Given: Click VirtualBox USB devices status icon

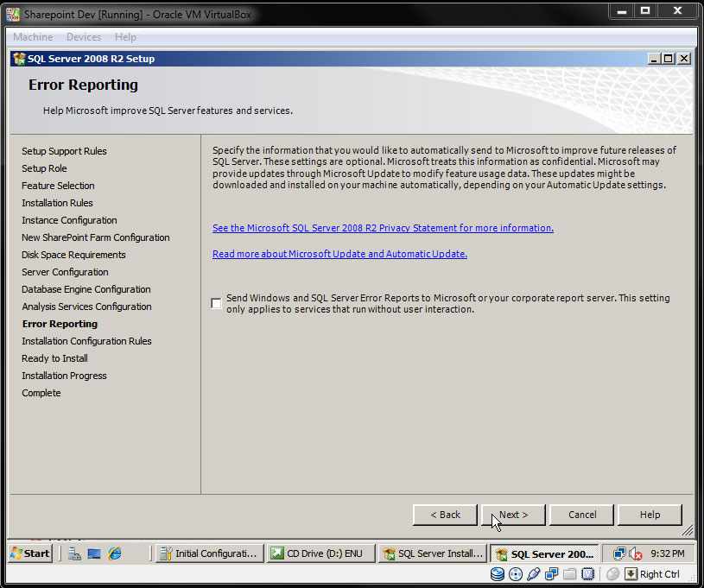Looking at the screenshot, I should (533, 574).
